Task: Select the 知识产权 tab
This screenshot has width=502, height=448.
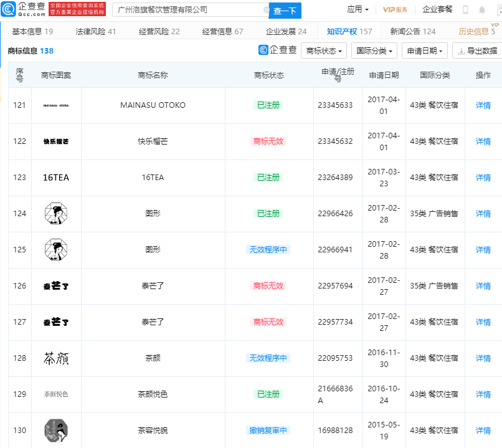Action: pos(349,31)
